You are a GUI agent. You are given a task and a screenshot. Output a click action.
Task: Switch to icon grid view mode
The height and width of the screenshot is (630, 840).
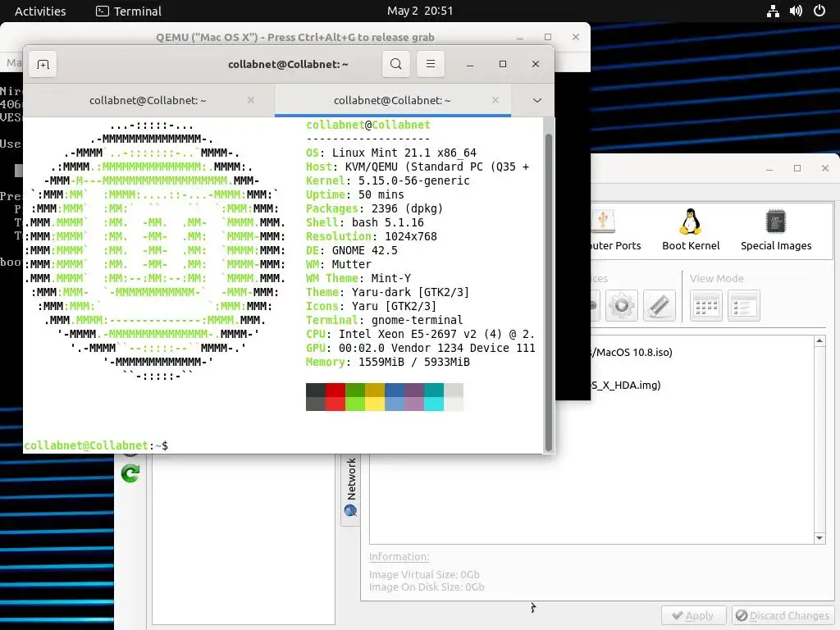(706, 306)
